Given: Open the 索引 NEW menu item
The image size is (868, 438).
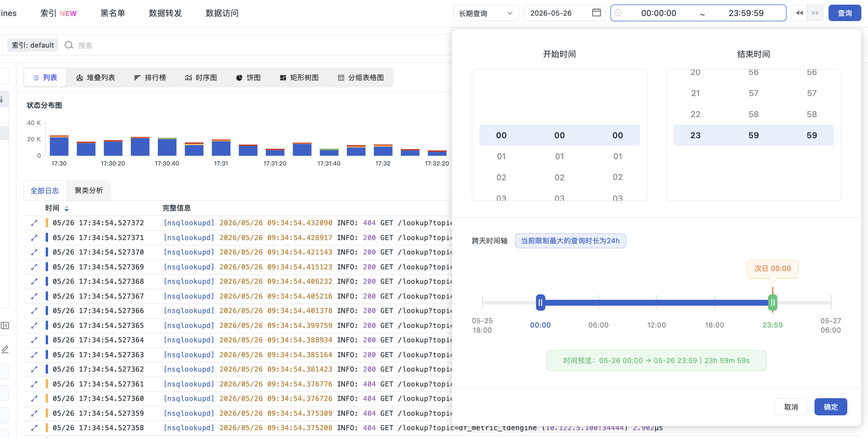Looking at the screenshot, I should (x=59, y=13).
